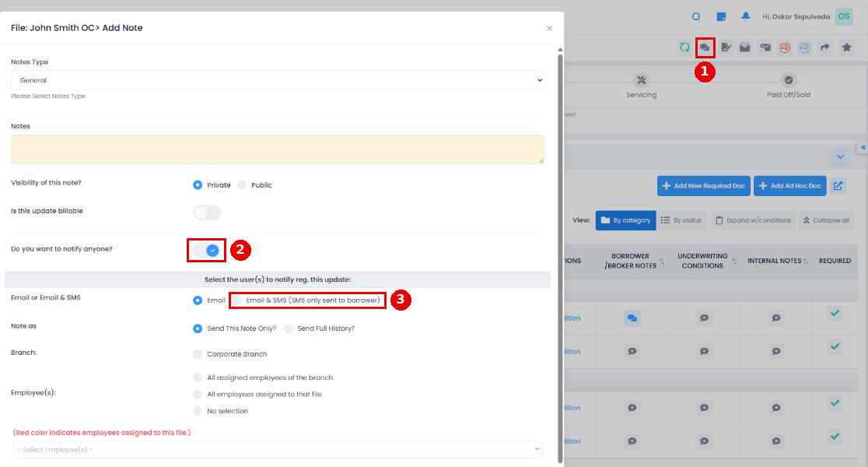Sort by the Borrower/Broker Notes column arrows
Screen dimensions: 868x467
(662, 261)
